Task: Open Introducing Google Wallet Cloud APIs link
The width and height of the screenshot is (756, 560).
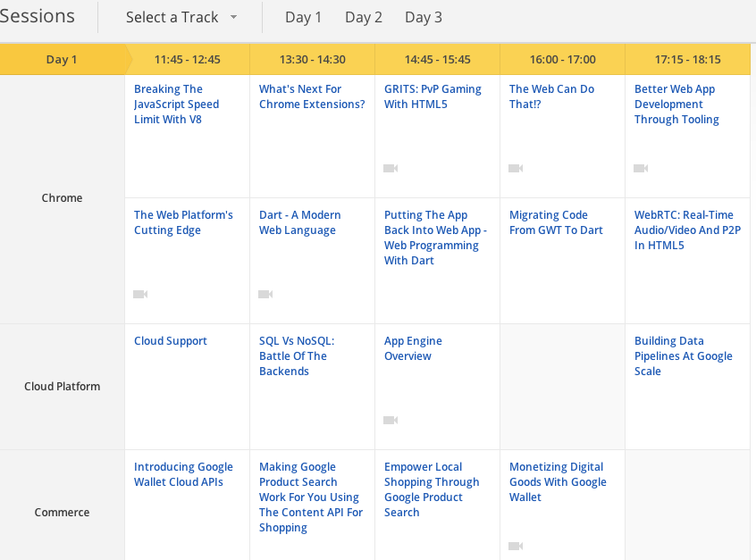Action: point(183,474)
